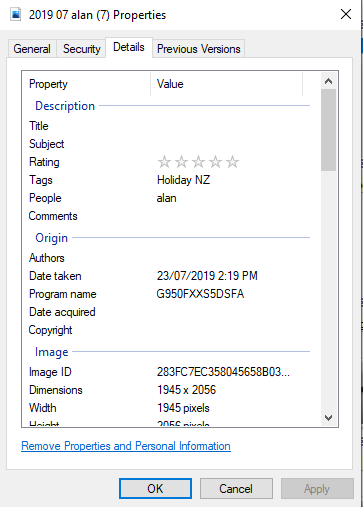Set rating to four stars
Image resolution: width=363 pixels, height=507 pixels.
(215, 162)
